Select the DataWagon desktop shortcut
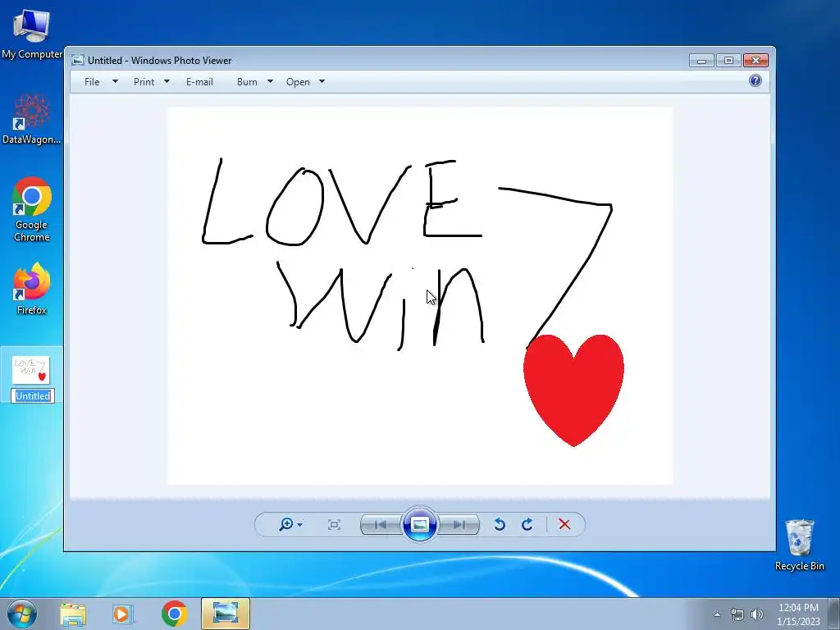The height and width of the screenshot is (630, 840). click(x=32, y=119)
